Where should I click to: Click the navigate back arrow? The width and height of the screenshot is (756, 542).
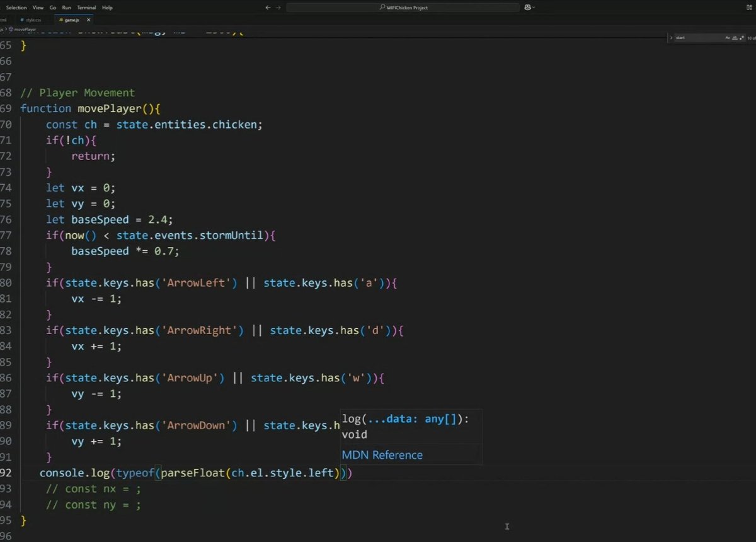tap(268, 6)
